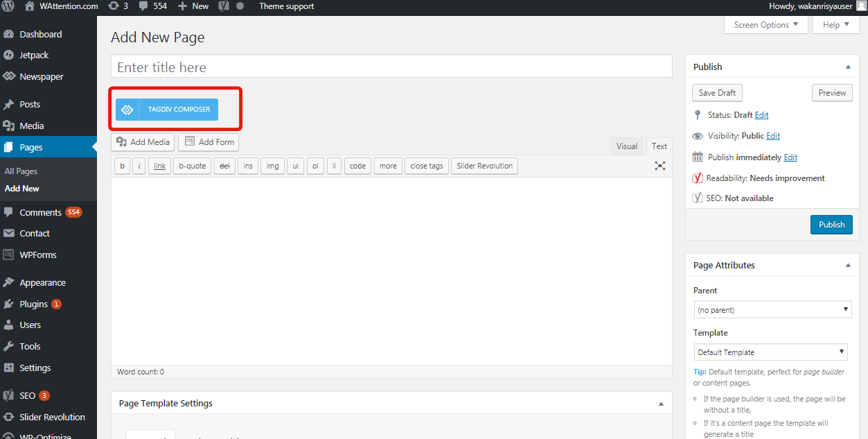Viewport: 868px width, 439px height.
Task: Collapse the Publish panel
Action: point(848,67)
